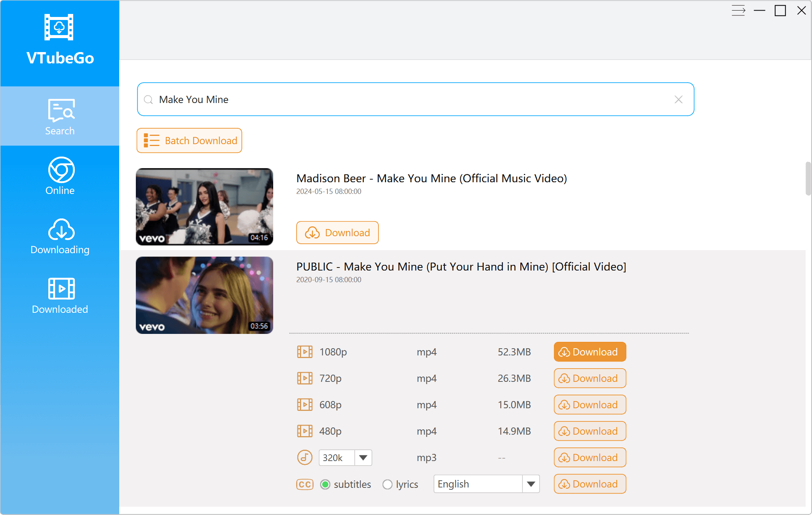Switch to the Online tab
The width and height of the screenshot is (812, 515).
(60, 176)
